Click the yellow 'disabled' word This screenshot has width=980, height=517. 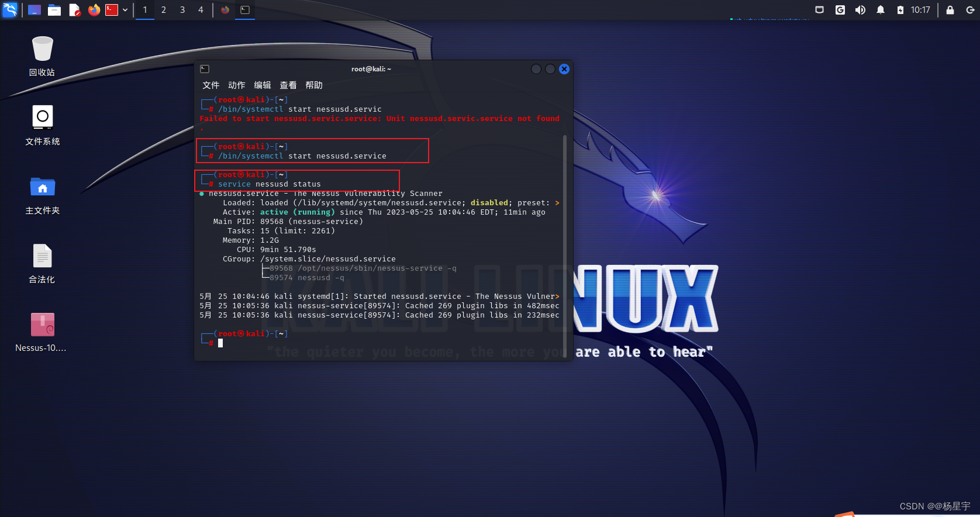[x=489, y=203]
